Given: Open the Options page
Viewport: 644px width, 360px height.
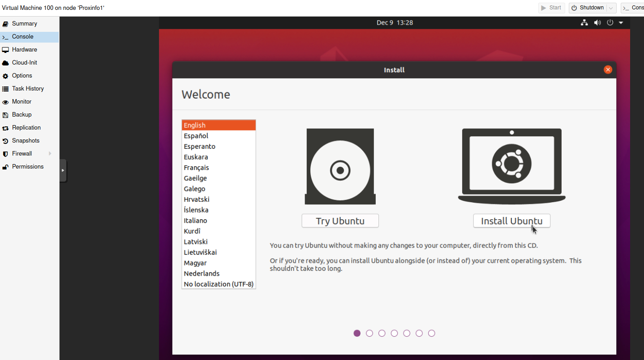Looking at the screenshot, I should pos(29,76).
